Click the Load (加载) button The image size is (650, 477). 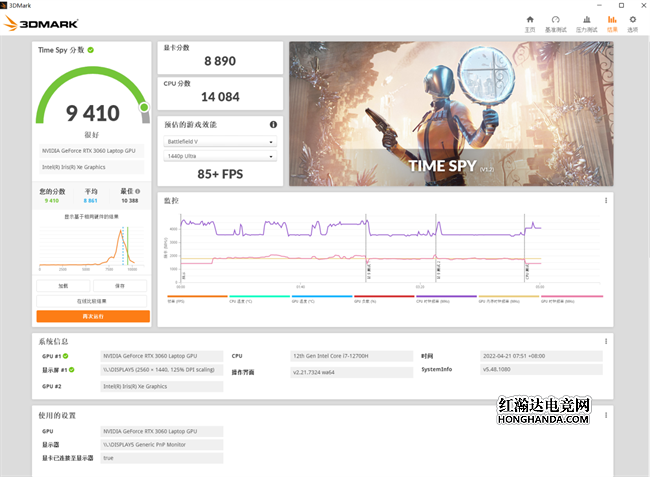click(x=65, y=285)
